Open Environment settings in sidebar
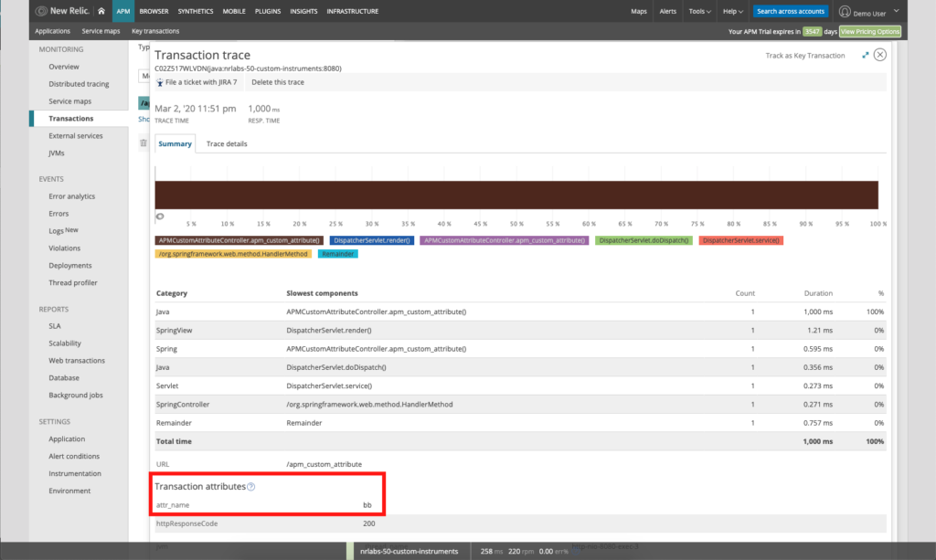 tap(69, 491)
